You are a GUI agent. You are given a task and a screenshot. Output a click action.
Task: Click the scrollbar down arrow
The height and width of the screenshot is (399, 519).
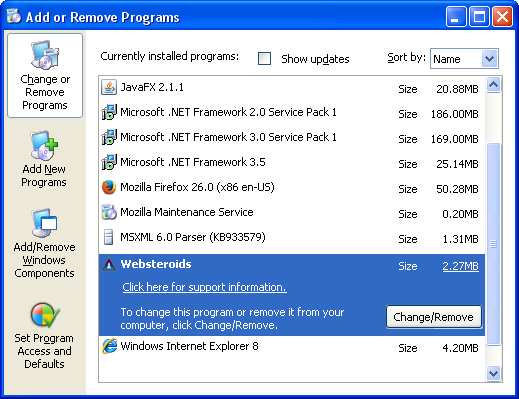point(493,373)
